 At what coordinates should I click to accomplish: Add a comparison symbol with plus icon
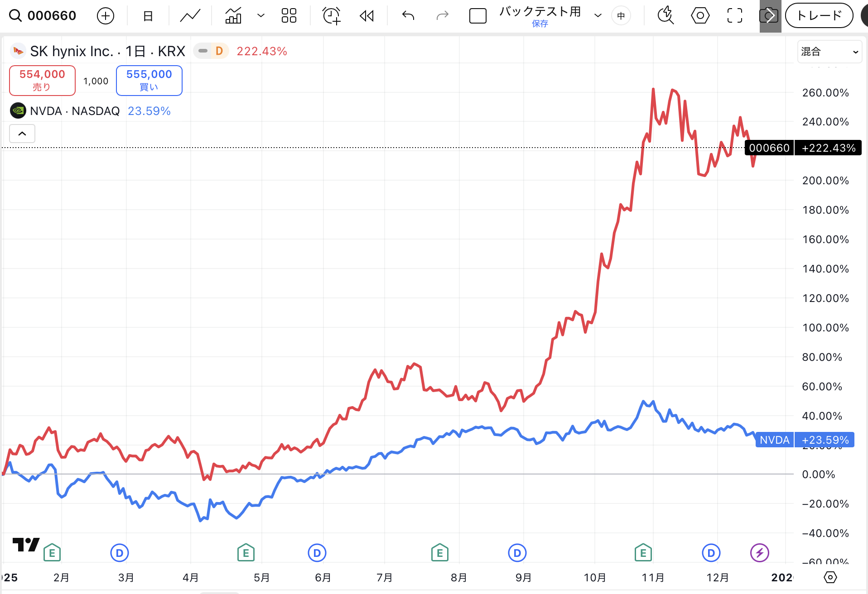(105, 16)
